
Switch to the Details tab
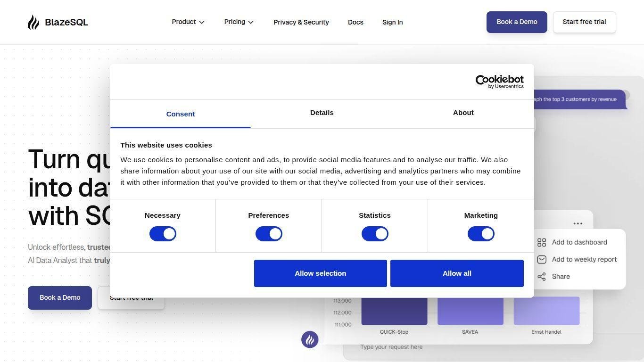(x=322, y=113)
